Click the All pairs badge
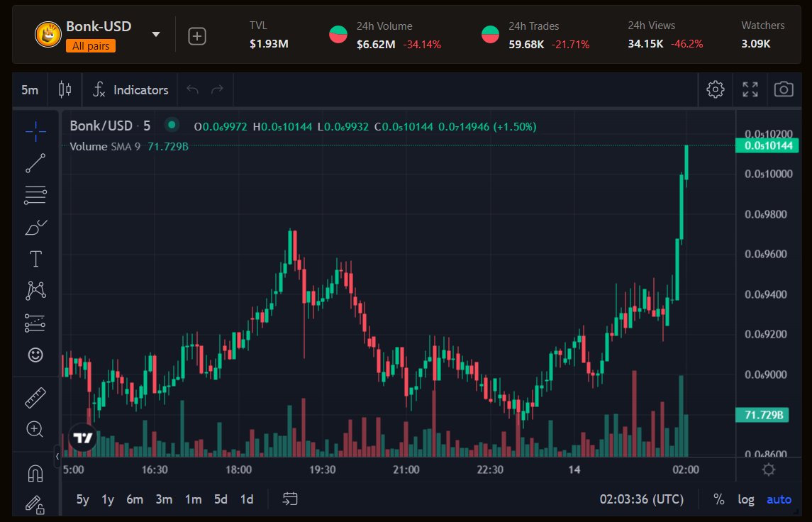This screenshot has width=812, height=522. 91,46
